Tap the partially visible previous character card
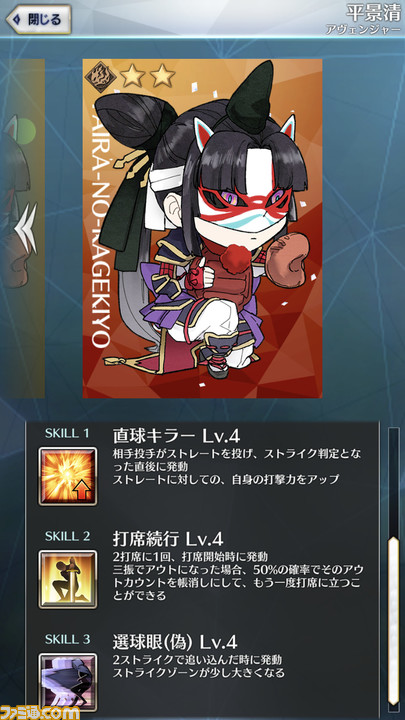This screenshot has height=720, width=405. (22, 228)
